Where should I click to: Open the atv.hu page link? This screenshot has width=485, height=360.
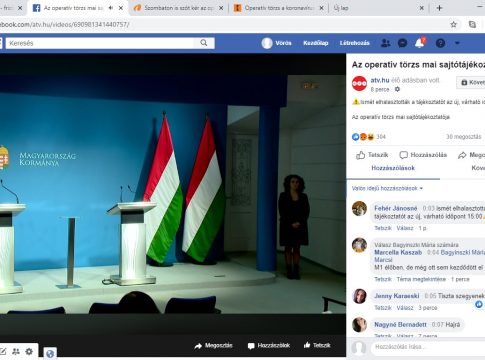(x=380, y=80)
